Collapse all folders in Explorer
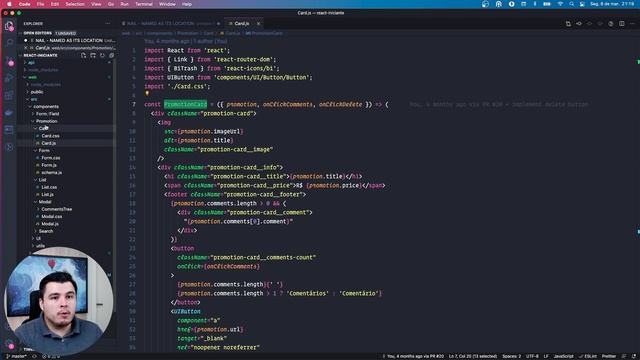This screenshot has width=640, height=360. point(111,55)
